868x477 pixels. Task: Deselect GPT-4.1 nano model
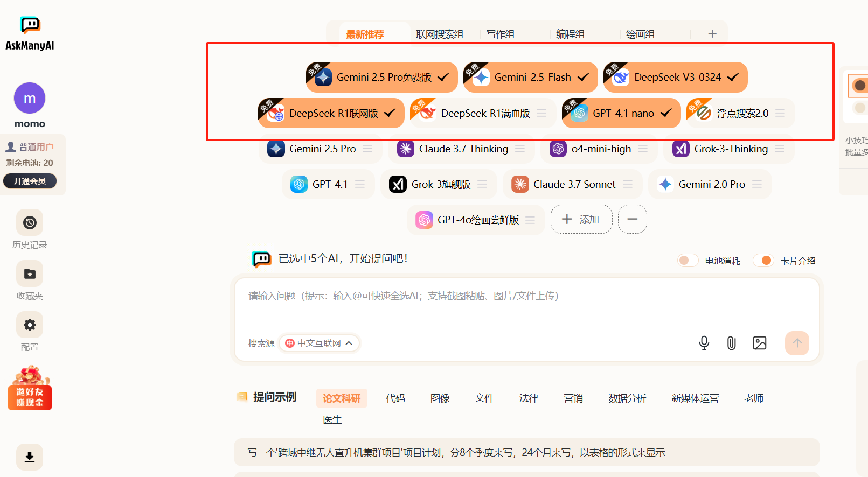[x=621, y=113]
